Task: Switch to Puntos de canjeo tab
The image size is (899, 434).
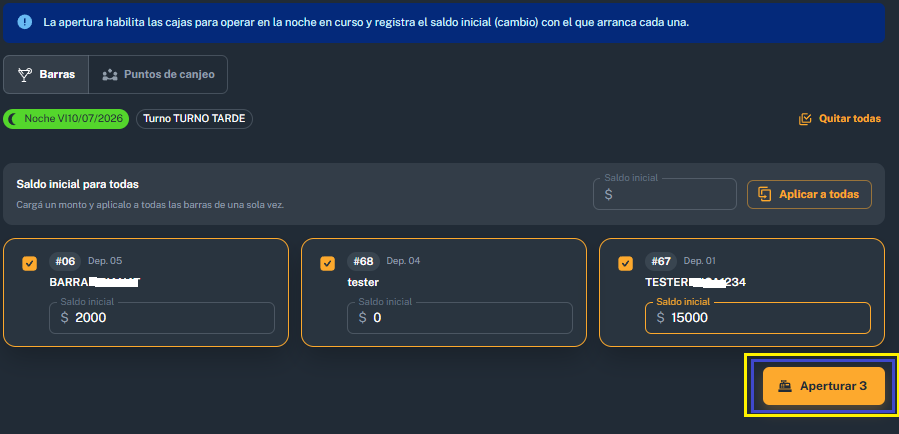Action: [158, 75]
